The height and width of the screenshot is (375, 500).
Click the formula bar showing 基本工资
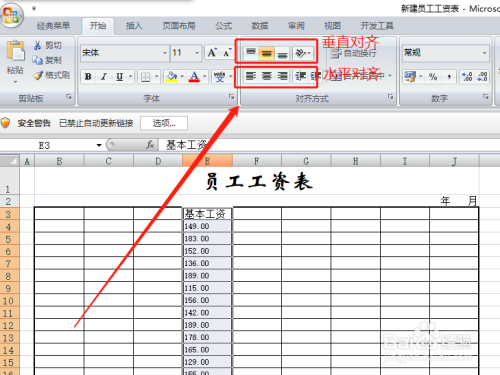(328, 145)
